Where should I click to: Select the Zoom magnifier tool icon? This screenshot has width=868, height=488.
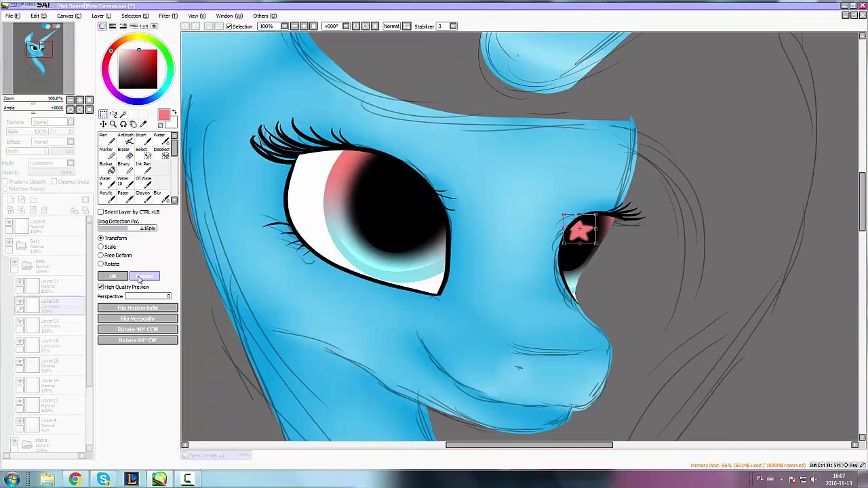[113, 124]
